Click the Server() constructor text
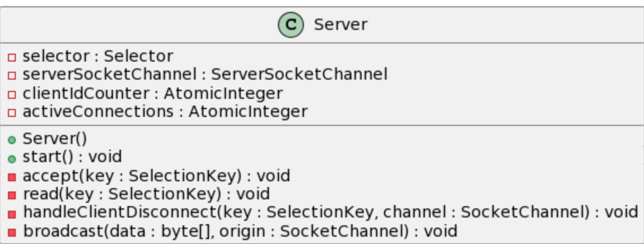Screen dimensions: 644x244 pyautogui.click(x=54, y=138)
